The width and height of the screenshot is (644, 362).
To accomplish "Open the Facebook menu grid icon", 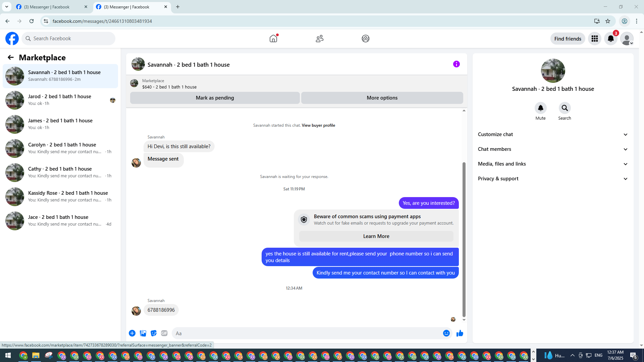I will 594,39.
